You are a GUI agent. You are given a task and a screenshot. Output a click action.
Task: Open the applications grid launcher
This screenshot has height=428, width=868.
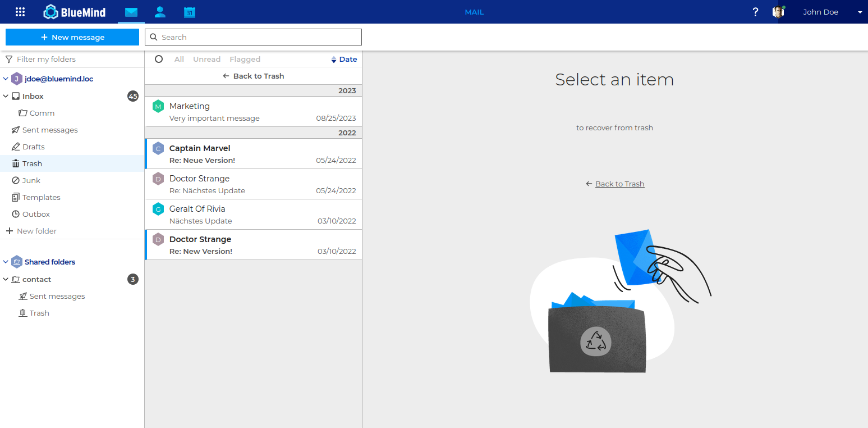coord(20,12)
